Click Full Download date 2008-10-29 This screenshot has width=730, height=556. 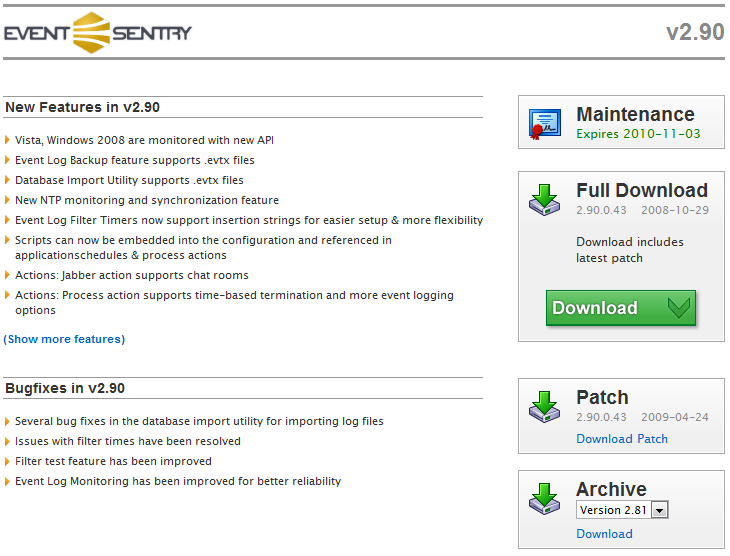[x=675, y=210]
